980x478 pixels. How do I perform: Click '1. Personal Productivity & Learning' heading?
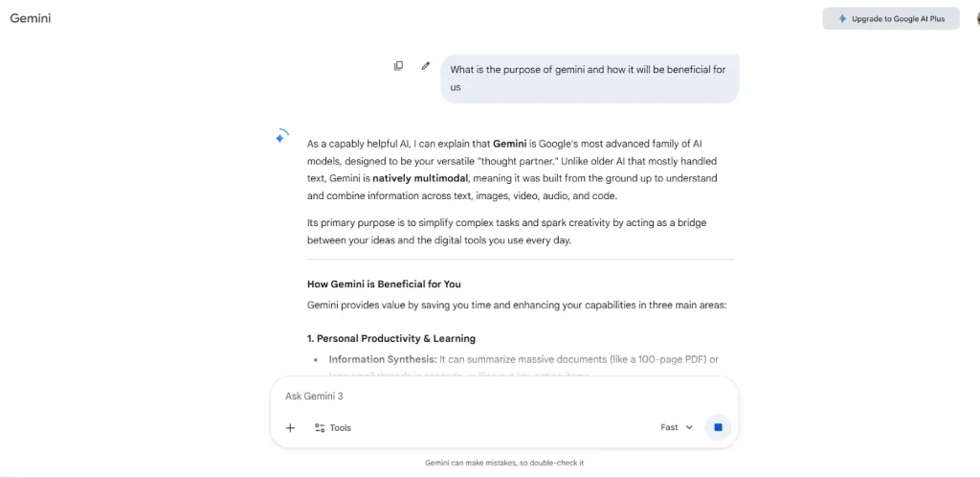pos(391,338)
